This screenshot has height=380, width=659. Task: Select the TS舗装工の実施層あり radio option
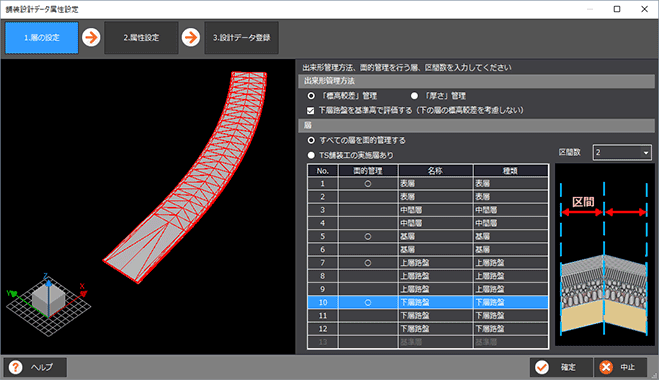tap(311, 155)
